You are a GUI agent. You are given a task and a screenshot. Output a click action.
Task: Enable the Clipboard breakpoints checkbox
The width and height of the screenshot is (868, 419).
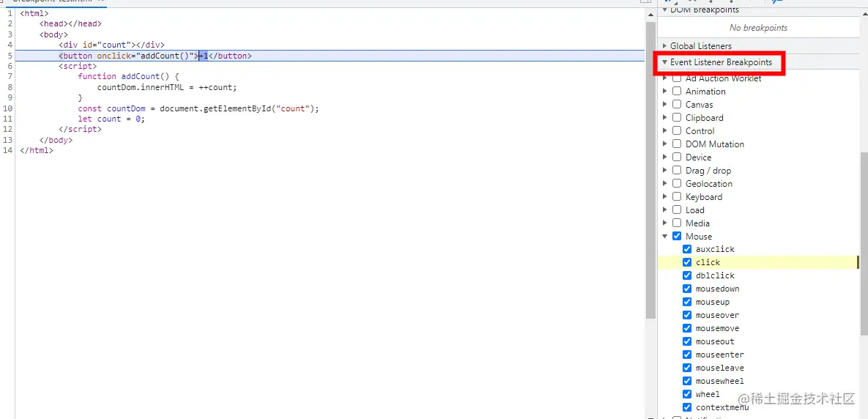[x=677, y=118]
